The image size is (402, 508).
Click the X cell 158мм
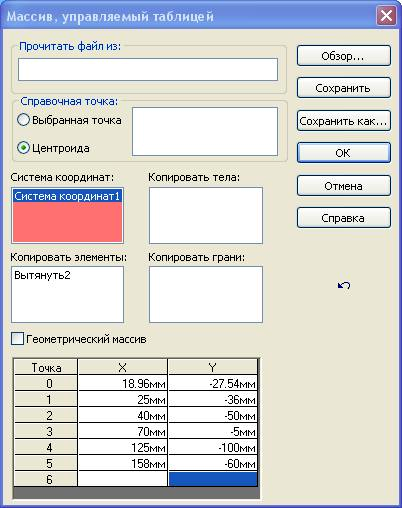click(x=123, y=463)
